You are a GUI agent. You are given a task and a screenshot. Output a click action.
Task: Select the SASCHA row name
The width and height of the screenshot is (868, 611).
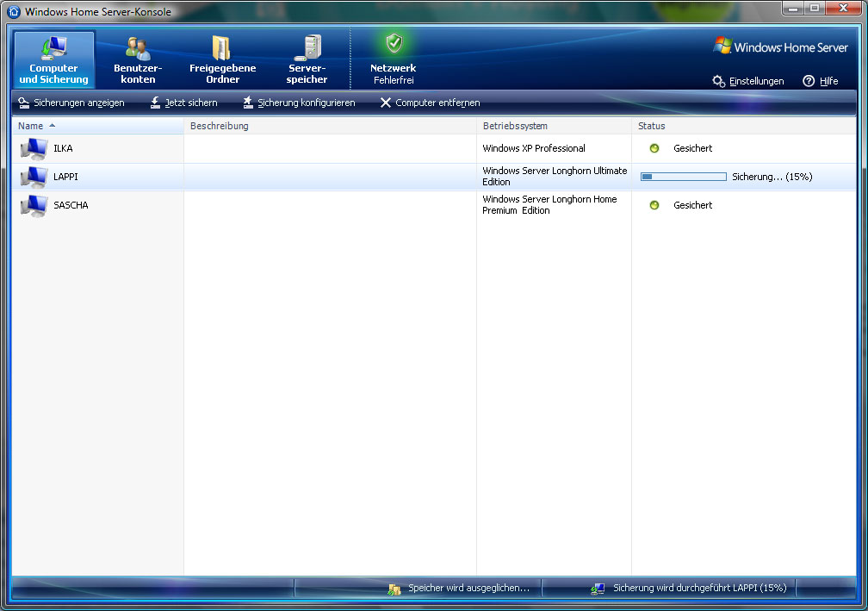[x=71, y=205]
